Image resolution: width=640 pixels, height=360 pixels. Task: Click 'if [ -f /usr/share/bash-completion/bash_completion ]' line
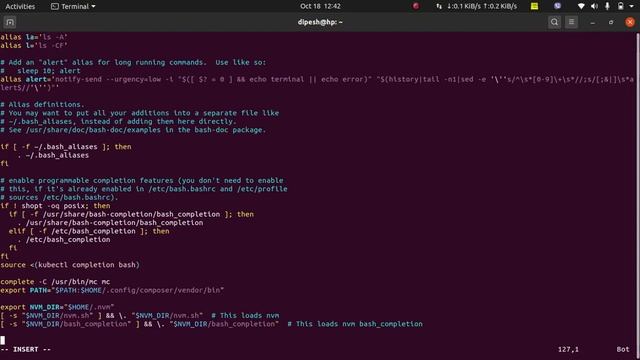pyautogui.click(x=131, y=214)
